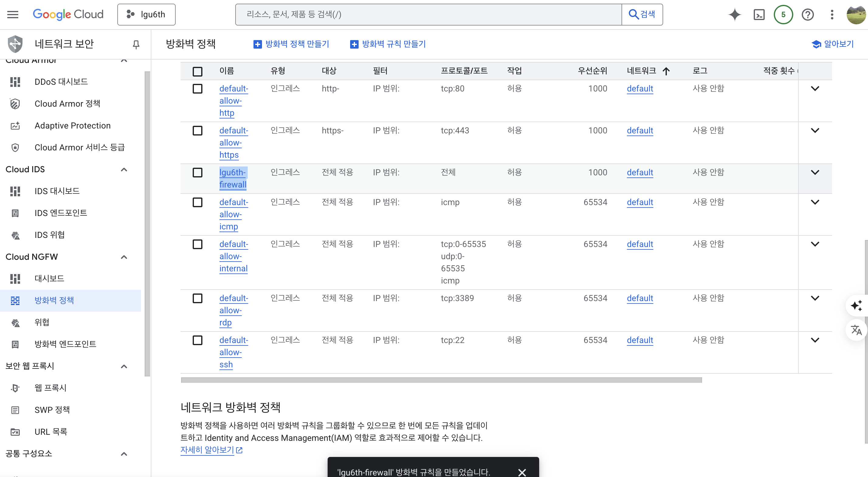Check the default-allow-ssh rule checkbox
The image size is (868, 477).
(198, 340)
